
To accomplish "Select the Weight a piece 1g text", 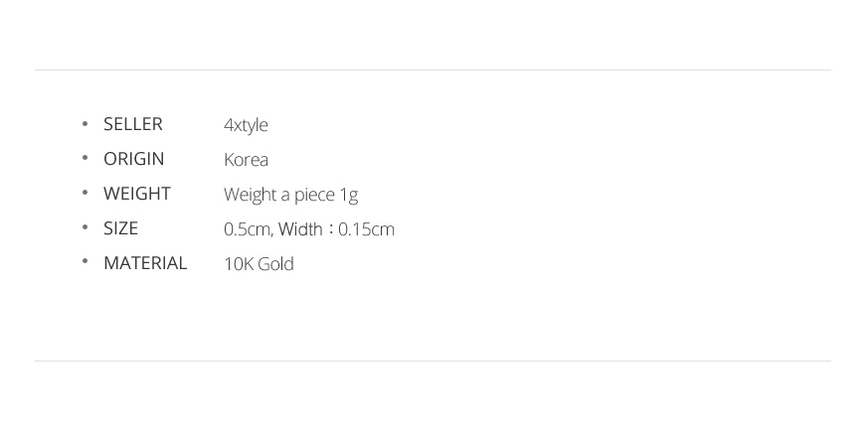I will pos(290,196).
